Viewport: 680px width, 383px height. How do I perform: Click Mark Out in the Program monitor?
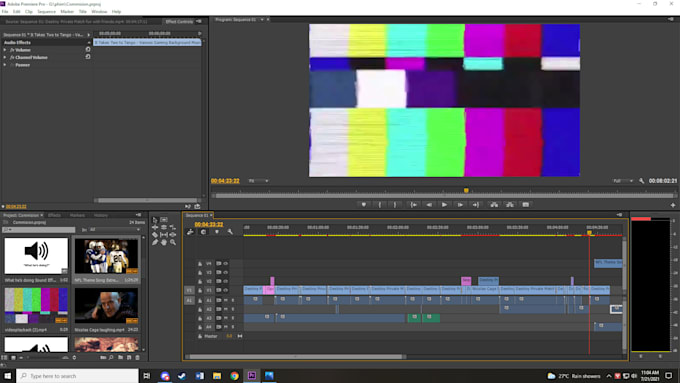click(395, 205)
